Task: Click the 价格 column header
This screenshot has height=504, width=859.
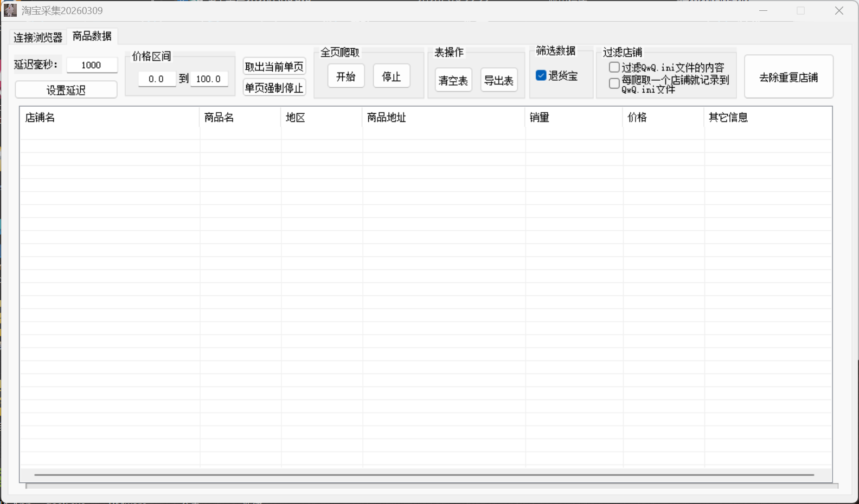Action: coord(663,118)
